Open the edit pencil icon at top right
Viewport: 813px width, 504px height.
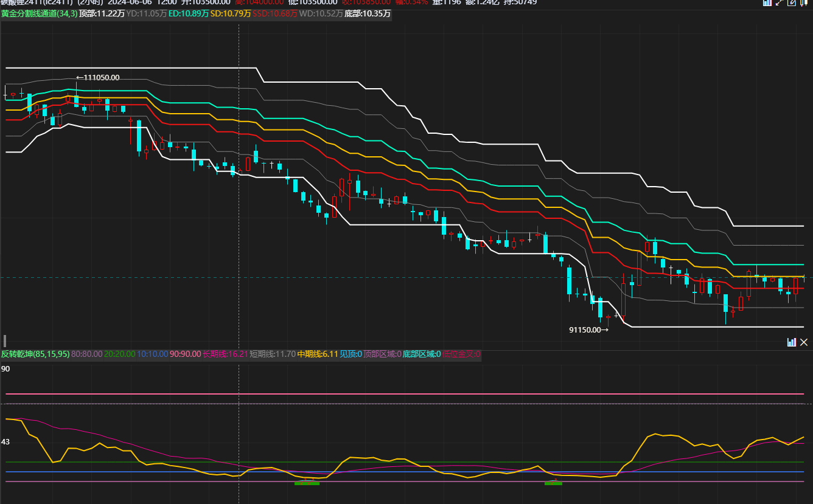[792, 2]
